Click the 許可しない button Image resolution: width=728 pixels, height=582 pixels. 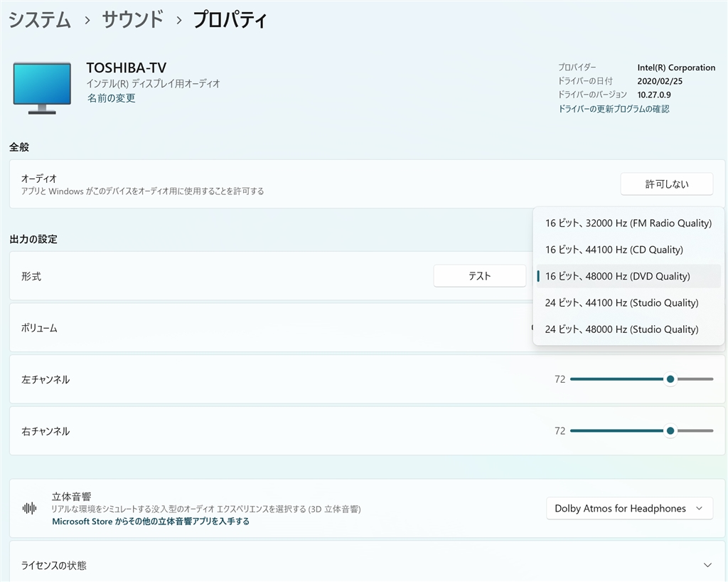(x=667, y=184)
